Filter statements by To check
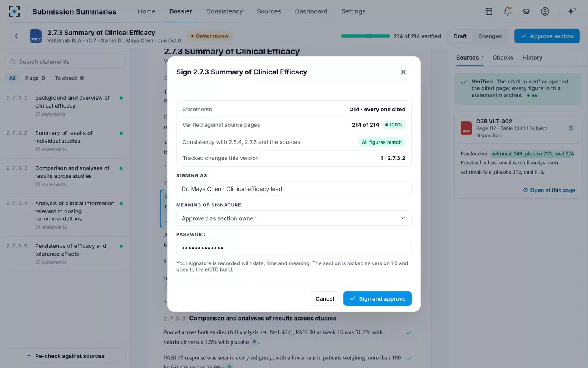This screenshot has height=368, width=588. point(69,78)
